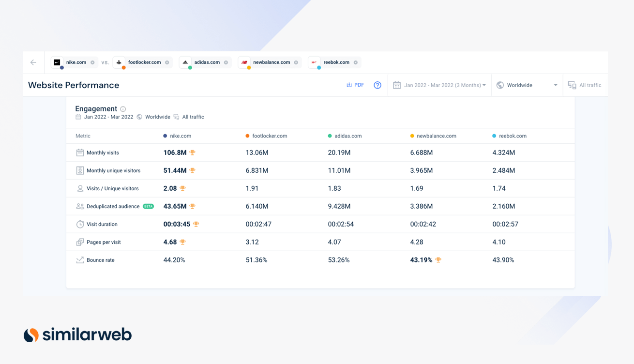
Task: Click reebok.com bounce rate 43.90%
Action: tap(503, 260)
